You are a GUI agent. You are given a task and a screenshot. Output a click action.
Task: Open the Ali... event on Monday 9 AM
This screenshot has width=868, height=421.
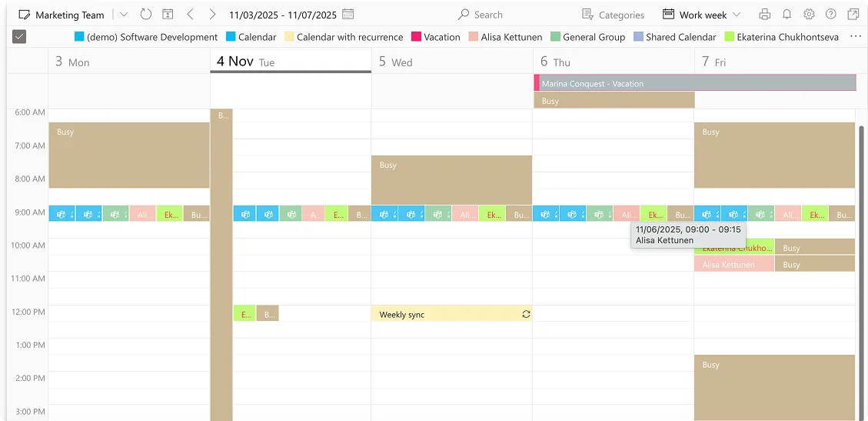(142, 214)
